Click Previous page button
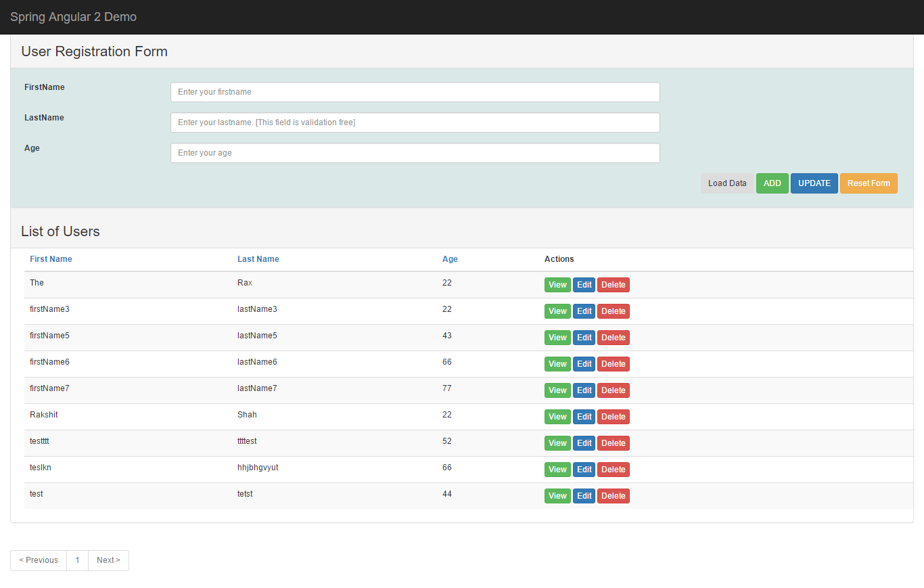924x588 pixels. pos(38,560)
